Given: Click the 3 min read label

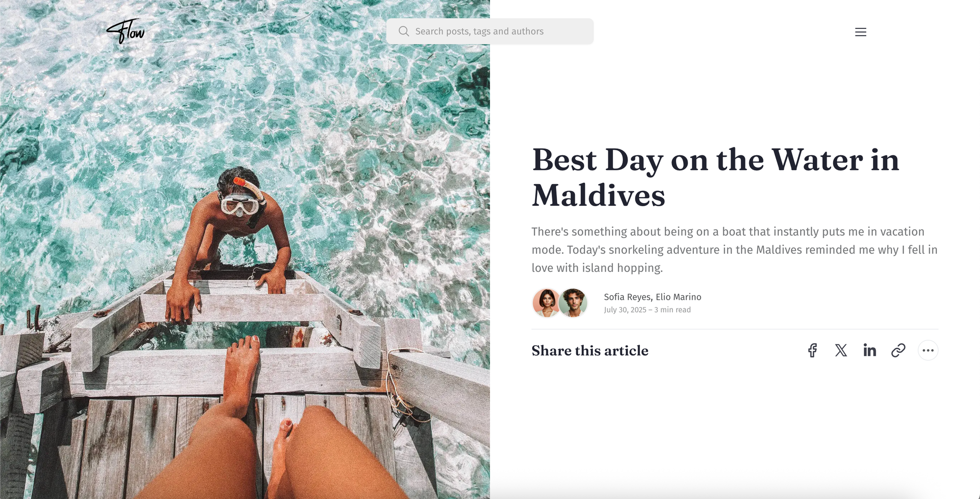Looking at the screenshot, I should tap(672, 310).
